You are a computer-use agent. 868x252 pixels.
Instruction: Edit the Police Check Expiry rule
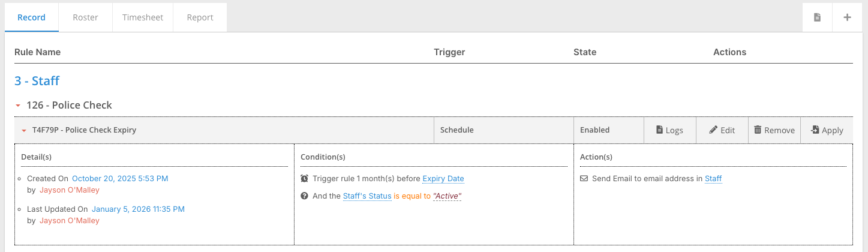coord(722,130)
